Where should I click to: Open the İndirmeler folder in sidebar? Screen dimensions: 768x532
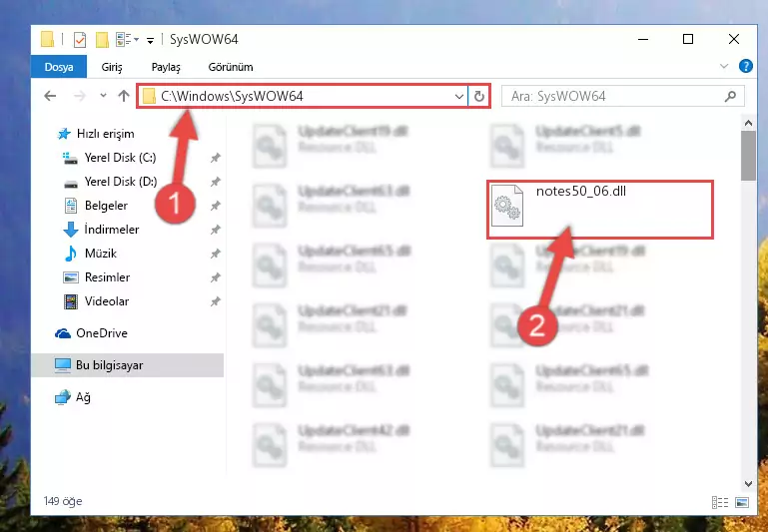tap(112, 230)
